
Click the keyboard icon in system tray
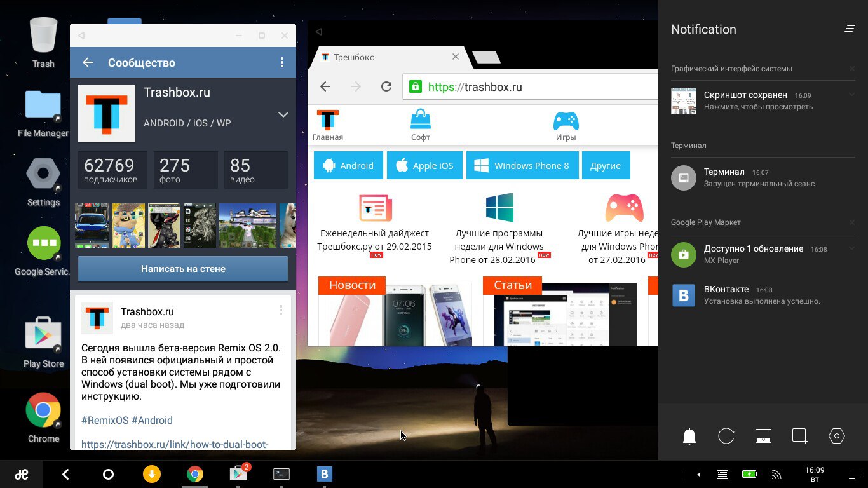point(722,474)
